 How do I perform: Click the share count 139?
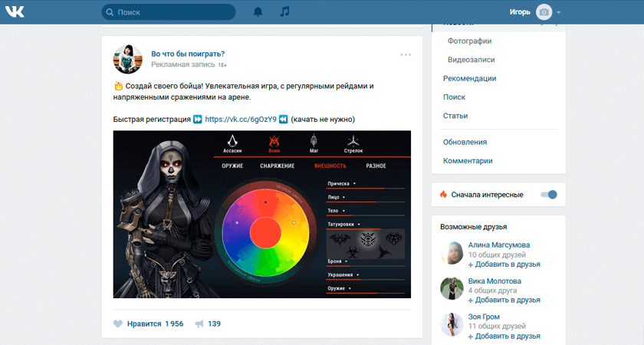click(x=214, y=324)
